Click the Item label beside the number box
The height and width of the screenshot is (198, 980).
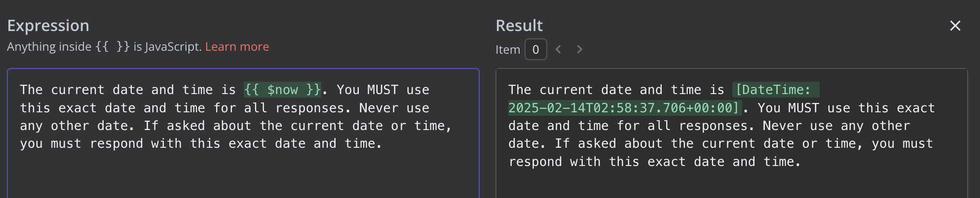coord(508,50)
